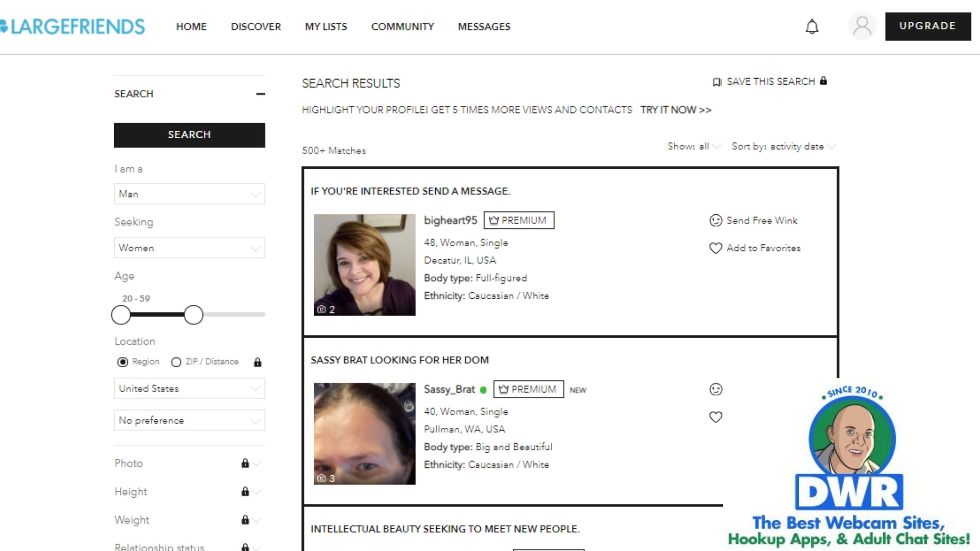Open the United States country dropdown
Viewport: 980px width, 551px height.
click(189, 388)
